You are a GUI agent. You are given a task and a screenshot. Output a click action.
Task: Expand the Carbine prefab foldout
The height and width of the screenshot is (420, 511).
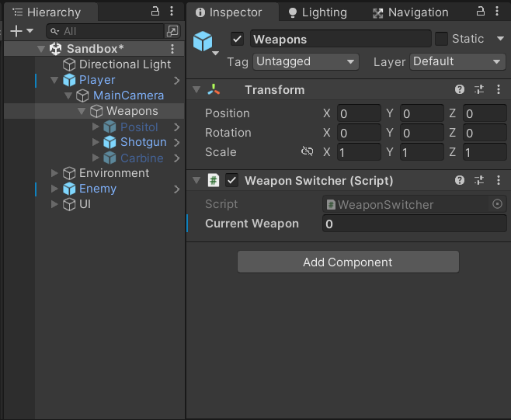point(96,158)
